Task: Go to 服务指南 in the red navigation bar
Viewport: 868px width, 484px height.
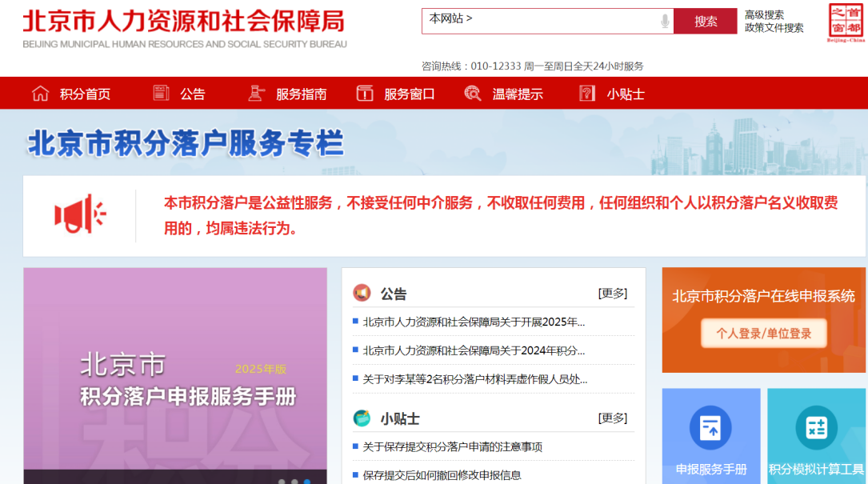Action: (x=301, y=94)
